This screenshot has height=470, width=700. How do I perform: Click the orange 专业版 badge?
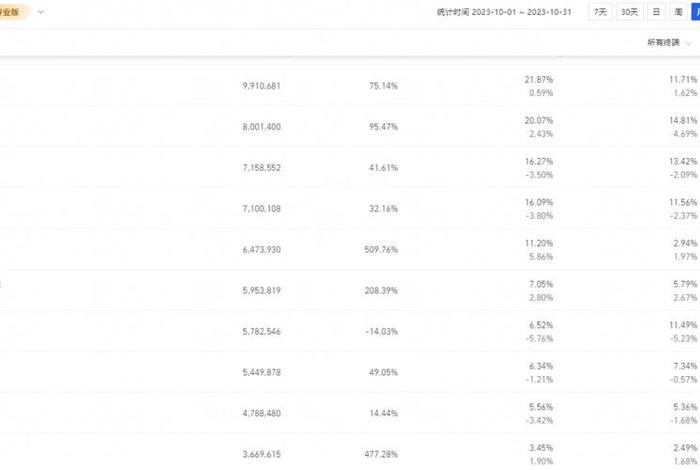point(13,12)
